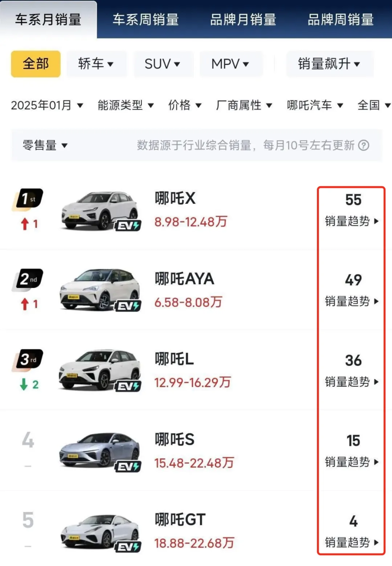Open the 哪吒AYA model name link
The height and width of the screenshot is (566, 392).
pos(184,279)
